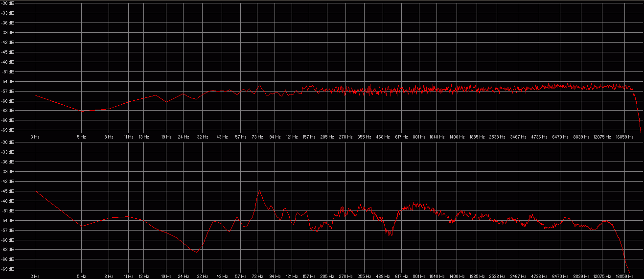644x279 pixels.
Task: Pick the 121 Hz label under the lower graph
Action: click(x=292, y=276)
